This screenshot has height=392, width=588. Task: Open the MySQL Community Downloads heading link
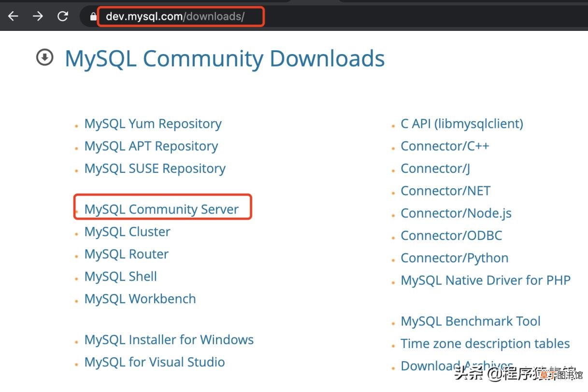[225, 58]
